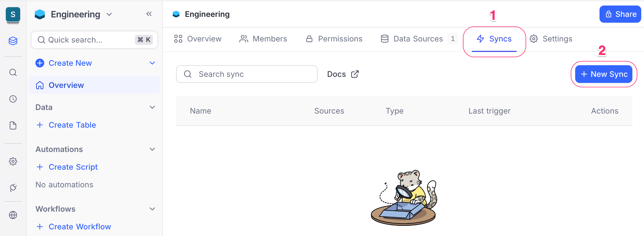
Task: Click the document page icon in left rail
Action: tap(13, 125)
